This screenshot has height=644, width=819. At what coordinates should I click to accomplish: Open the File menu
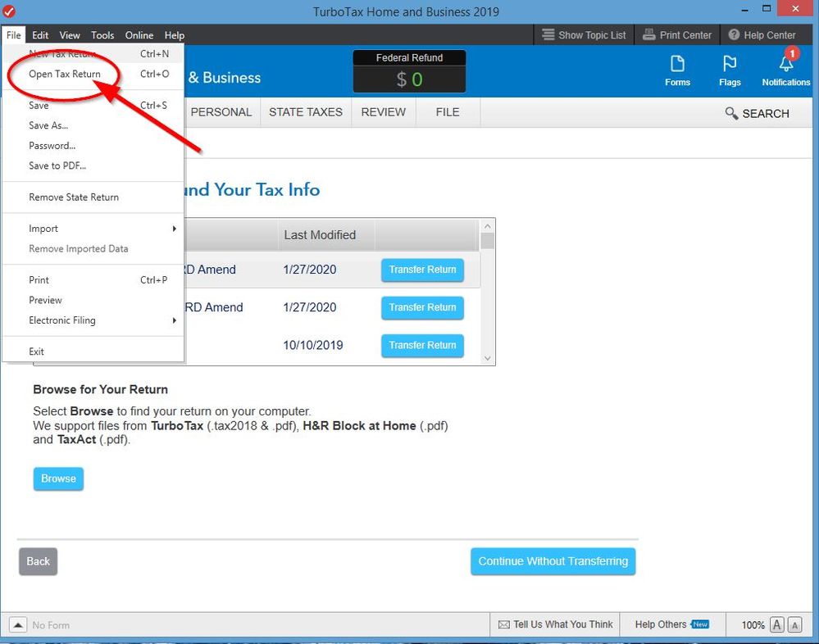tap(14, 35)
